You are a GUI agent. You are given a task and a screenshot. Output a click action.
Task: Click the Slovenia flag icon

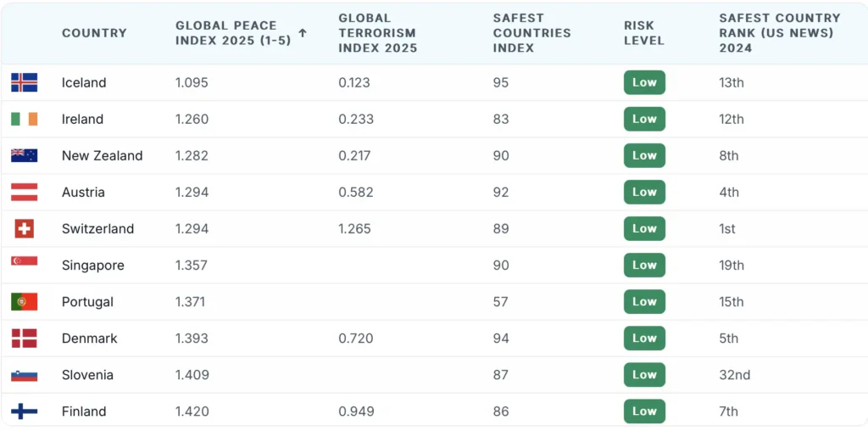point(24,374)
